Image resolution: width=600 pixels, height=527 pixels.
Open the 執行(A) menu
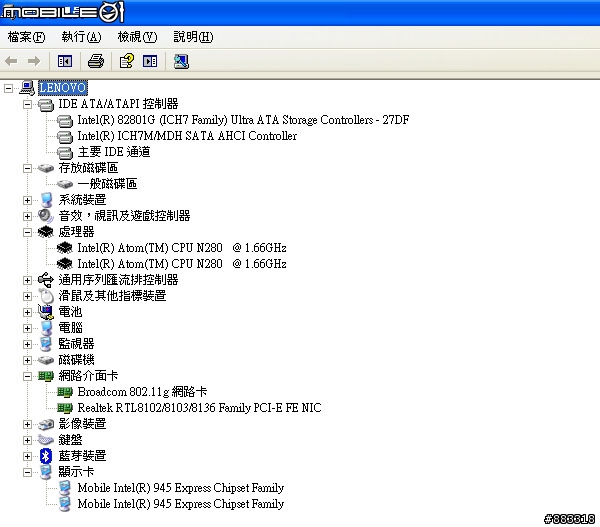[82, 37]
